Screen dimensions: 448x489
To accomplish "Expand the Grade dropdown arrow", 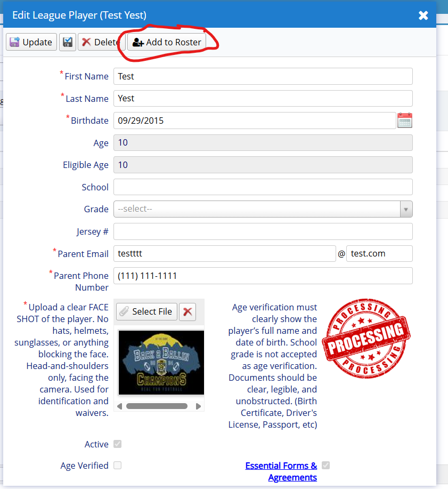I will pos(406,209).
